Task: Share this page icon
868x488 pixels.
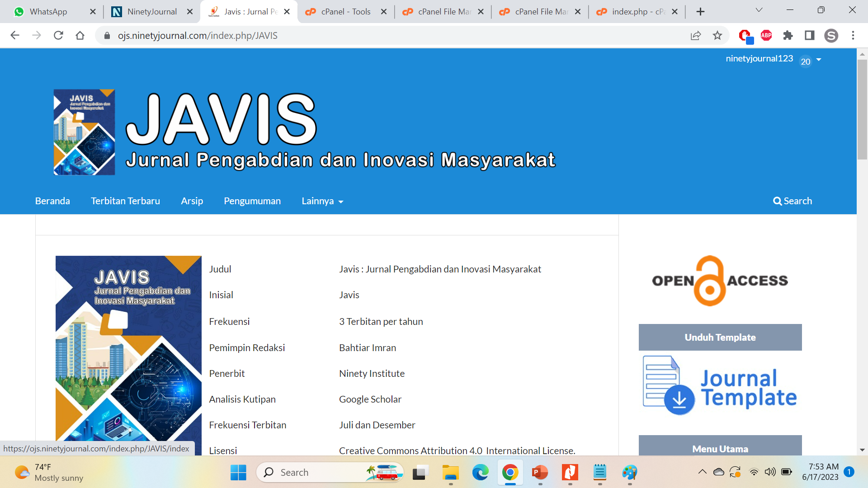Action: point(696,35)
